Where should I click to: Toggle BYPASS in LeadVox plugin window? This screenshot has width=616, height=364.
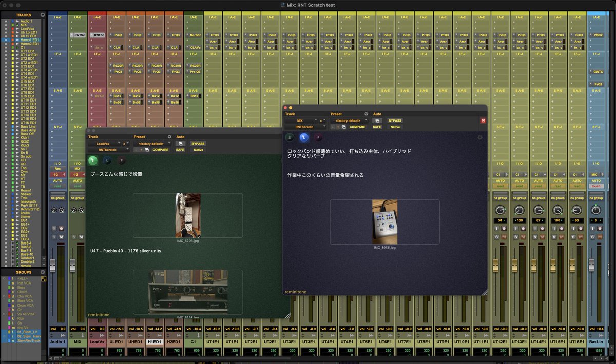198,144
